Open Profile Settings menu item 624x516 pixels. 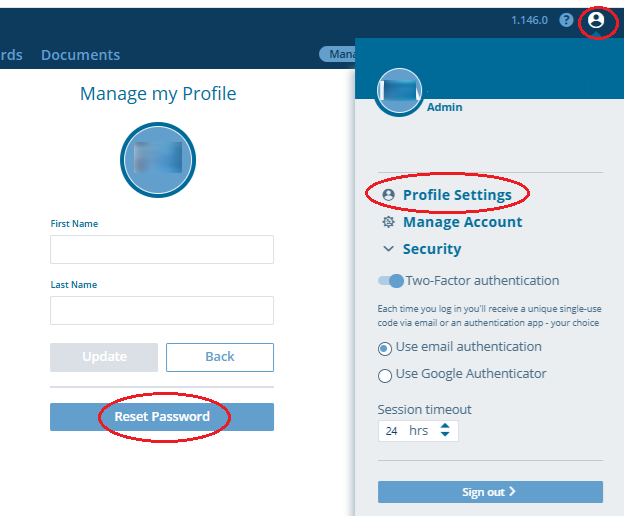(x=457, y=195)
